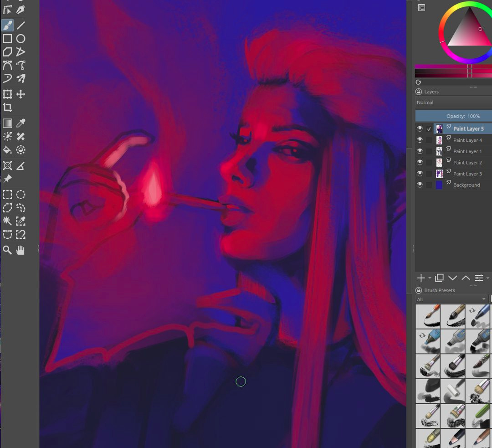Click the Layers docker lock icon
The image size is (492, 448).
tap(419, 92)
